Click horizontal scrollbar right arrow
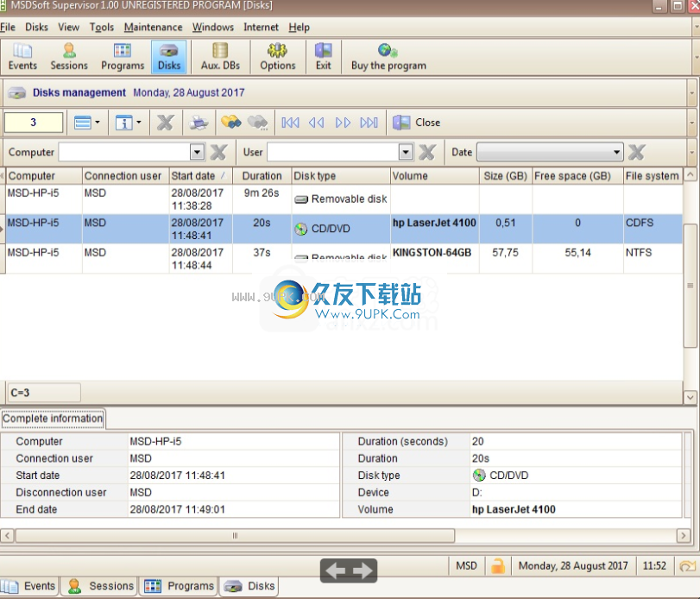 683,535
